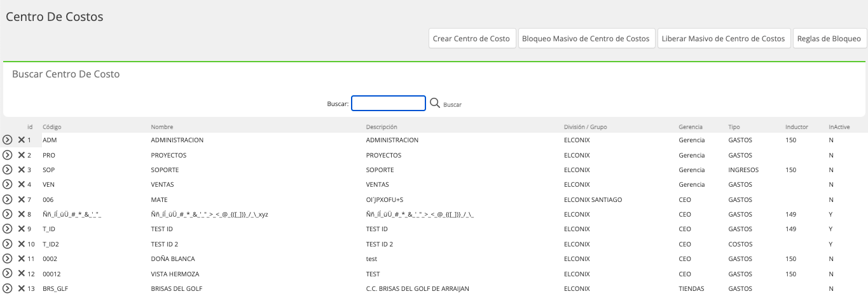The height and width of the screenshot is (296, 868).
Task: Open details arrow for ADM row
Action: (8, 140)
